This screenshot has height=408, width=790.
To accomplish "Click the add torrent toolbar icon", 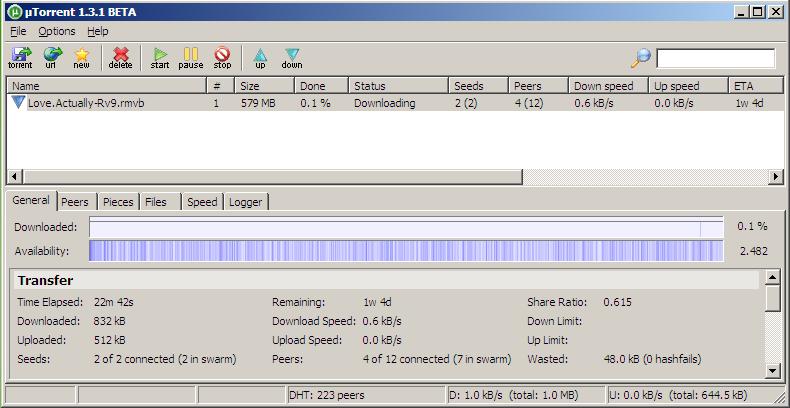I will (x=20, y=58).
